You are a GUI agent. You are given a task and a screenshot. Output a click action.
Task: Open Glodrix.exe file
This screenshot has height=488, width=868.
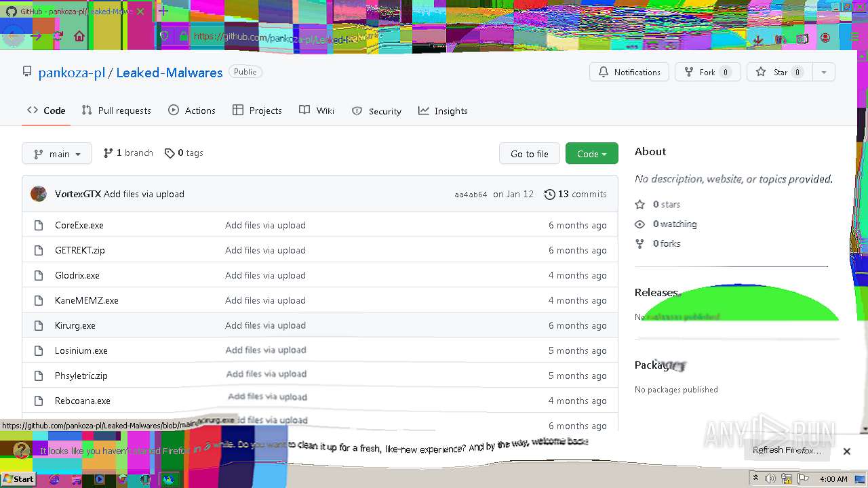[x=77, y=275]
